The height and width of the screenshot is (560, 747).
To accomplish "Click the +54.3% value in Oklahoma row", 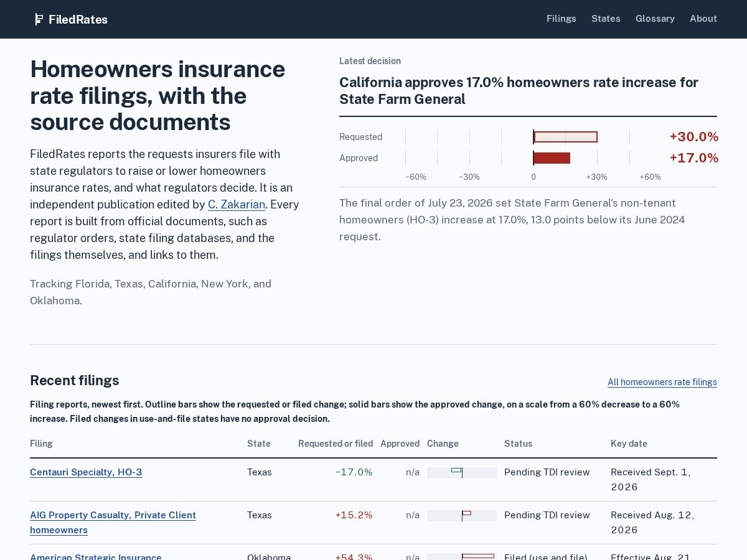I will tap(354, 556).
